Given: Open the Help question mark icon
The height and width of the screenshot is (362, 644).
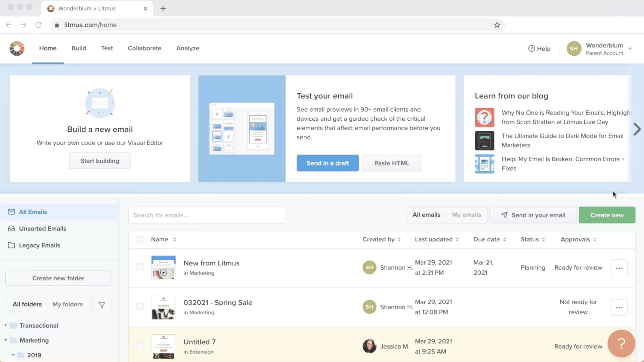Looking at the screenshot, I should (531, 48).
